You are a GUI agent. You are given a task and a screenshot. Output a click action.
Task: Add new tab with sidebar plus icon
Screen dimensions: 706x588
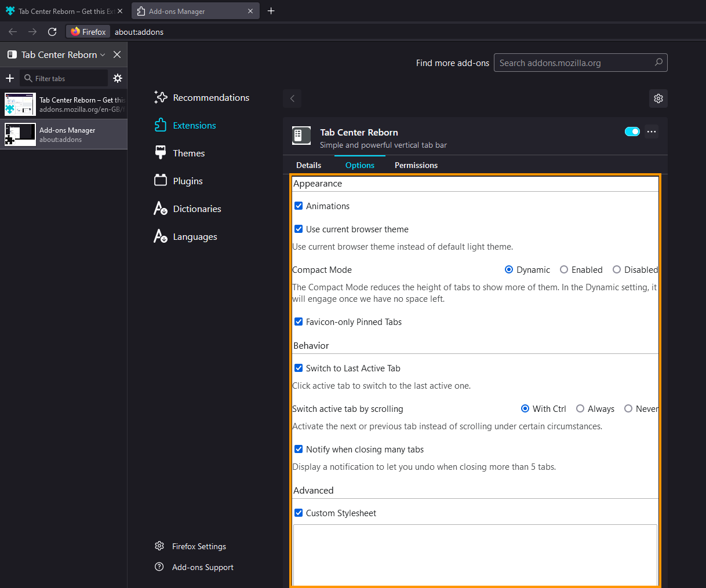9,78
